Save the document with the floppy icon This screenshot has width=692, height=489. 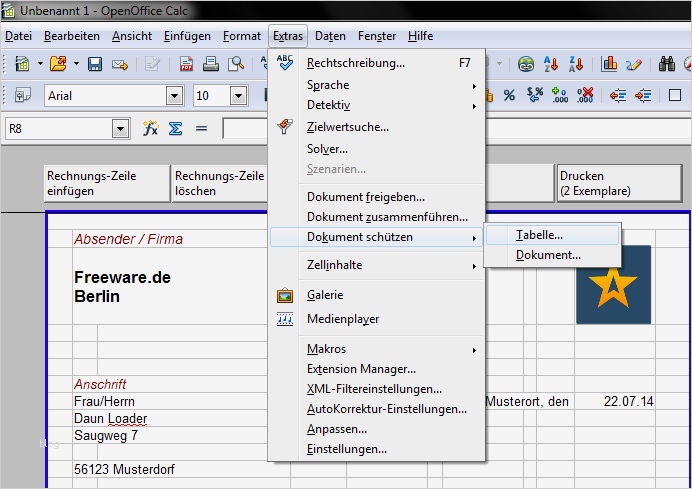coord(95,64)
